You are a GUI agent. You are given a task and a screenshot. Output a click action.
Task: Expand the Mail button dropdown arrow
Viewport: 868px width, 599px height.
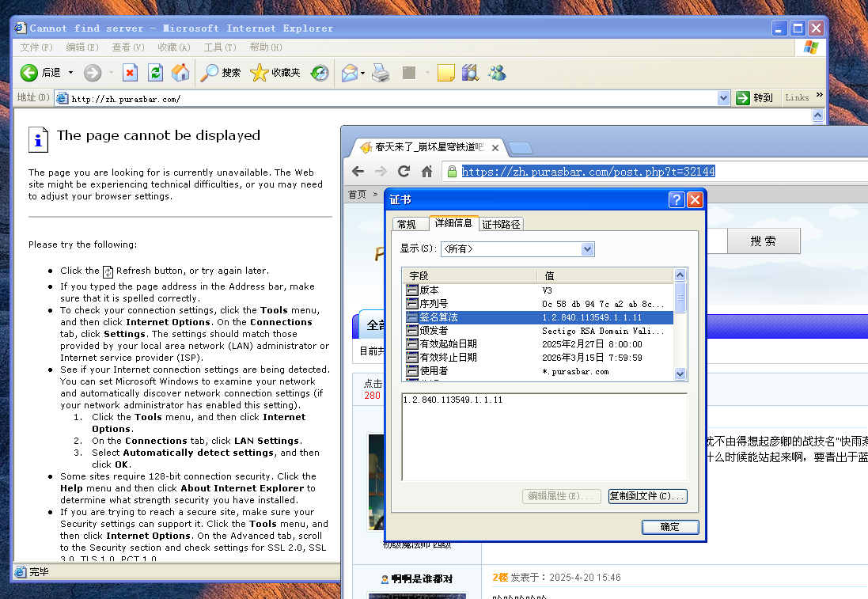click(x=362, y=73)
